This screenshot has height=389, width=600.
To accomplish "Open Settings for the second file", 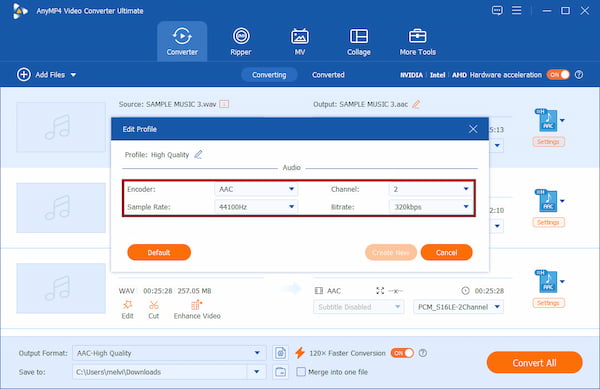I will tap(548, 222).
